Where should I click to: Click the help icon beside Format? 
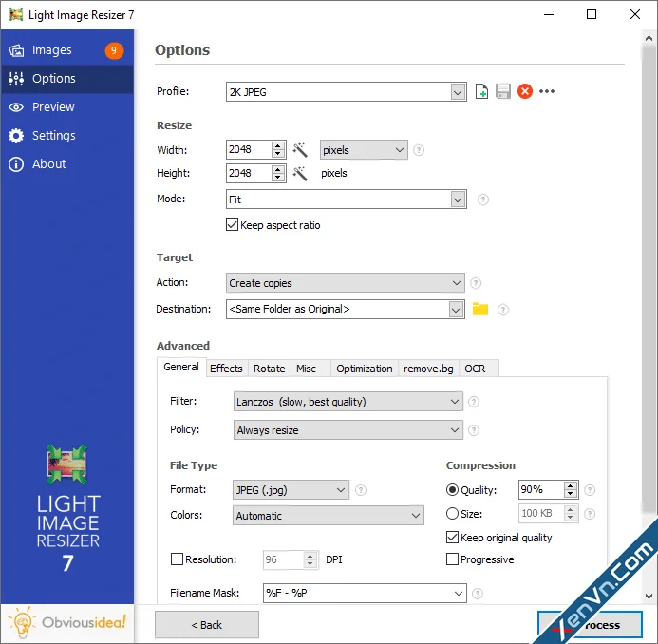pos(361,490)
